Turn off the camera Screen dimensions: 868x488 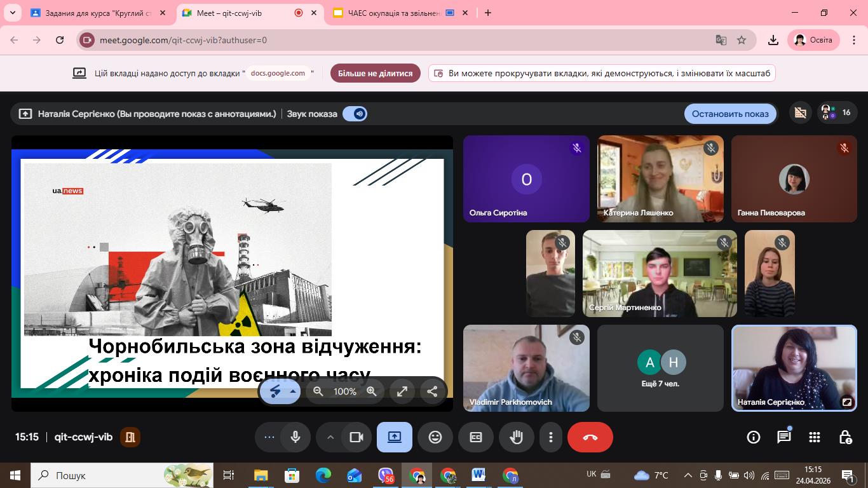pyautogui.click(x=356, y=437)
